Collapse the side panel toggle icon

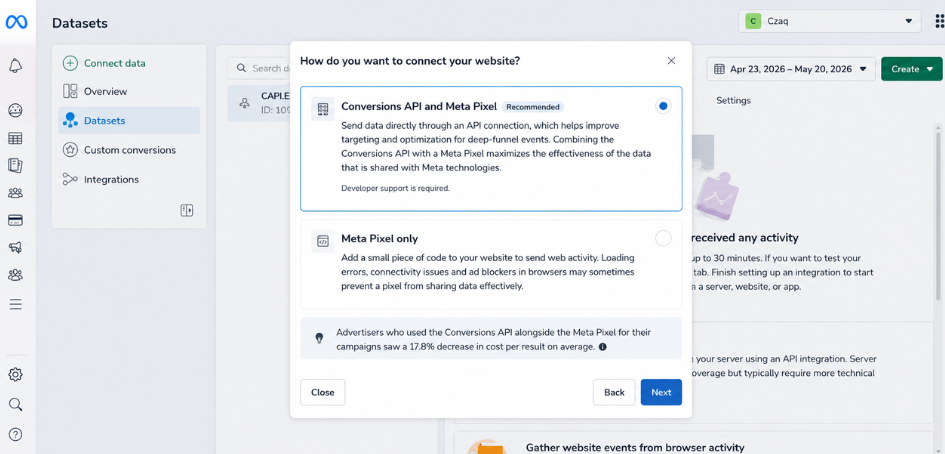187,210
